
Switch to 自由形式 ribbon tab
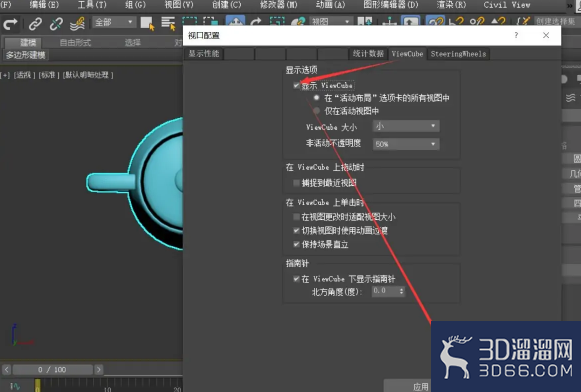[75, 42]
